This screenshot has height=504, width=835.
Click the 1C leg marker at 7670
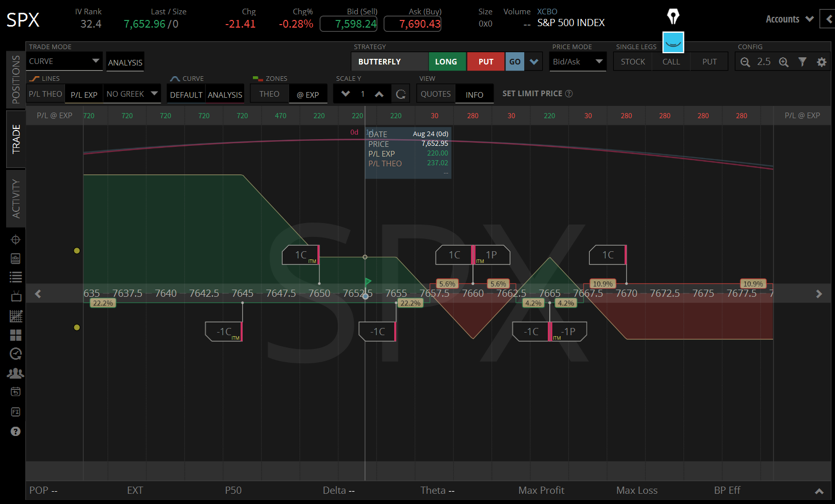coord(608,255)
